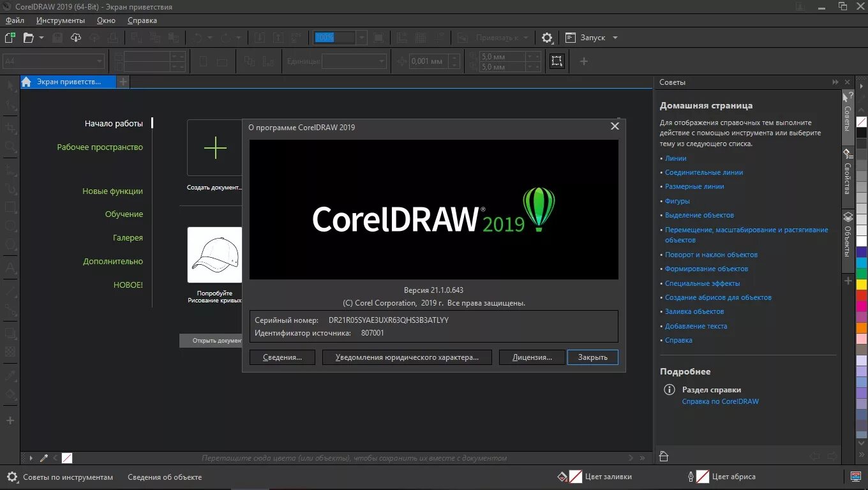Screen dimensions: 868x490
Task: Pick the yellow swatch in color palette
Action: click(x=862, y=284)
